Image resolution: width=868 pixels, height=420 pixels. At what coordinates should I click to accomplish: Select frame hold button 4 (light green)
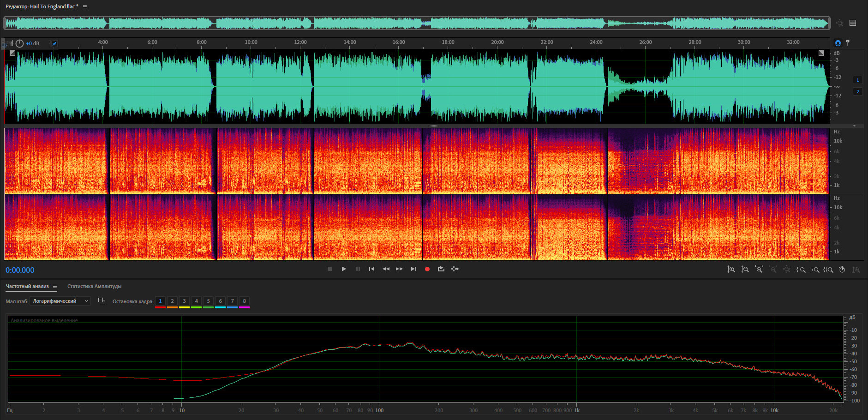pyautogui.click(x=196, y=301)
